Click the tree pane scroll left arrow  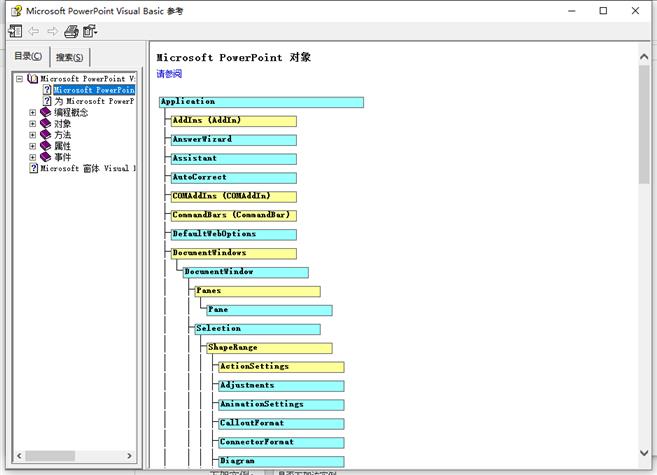point(19,456)
